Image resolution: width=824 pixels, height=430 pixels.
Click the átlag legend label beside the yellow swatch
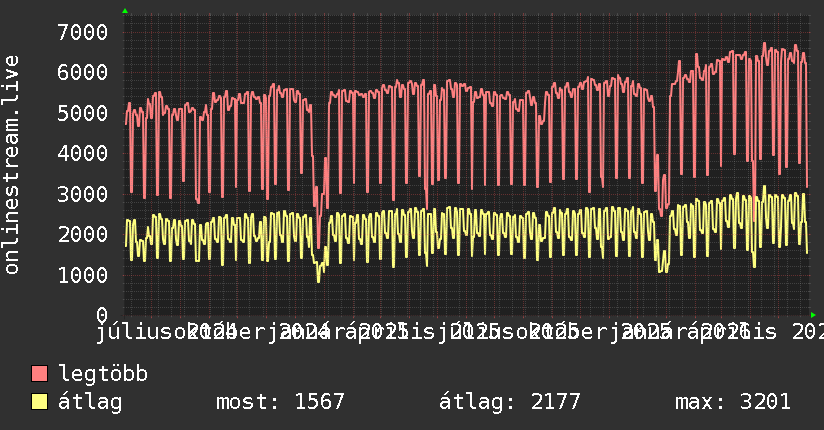pyautogui.click(x=90, y=402)
